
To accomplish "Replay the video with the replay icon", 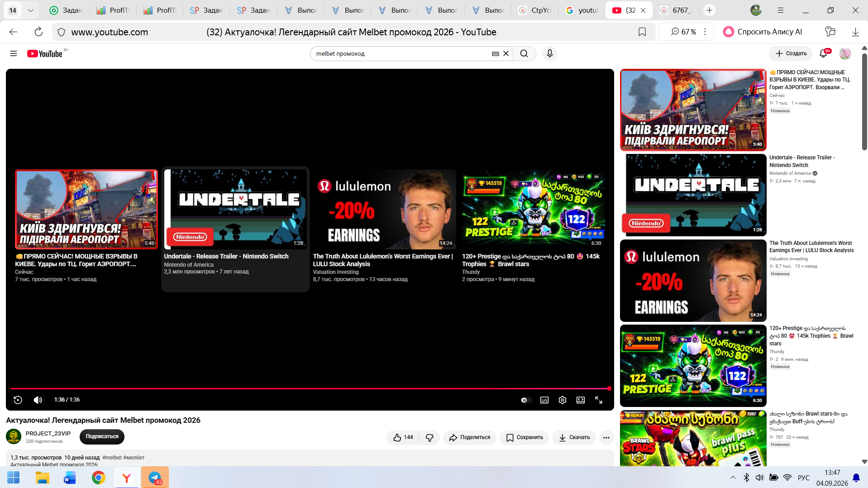I will (18, 400).
